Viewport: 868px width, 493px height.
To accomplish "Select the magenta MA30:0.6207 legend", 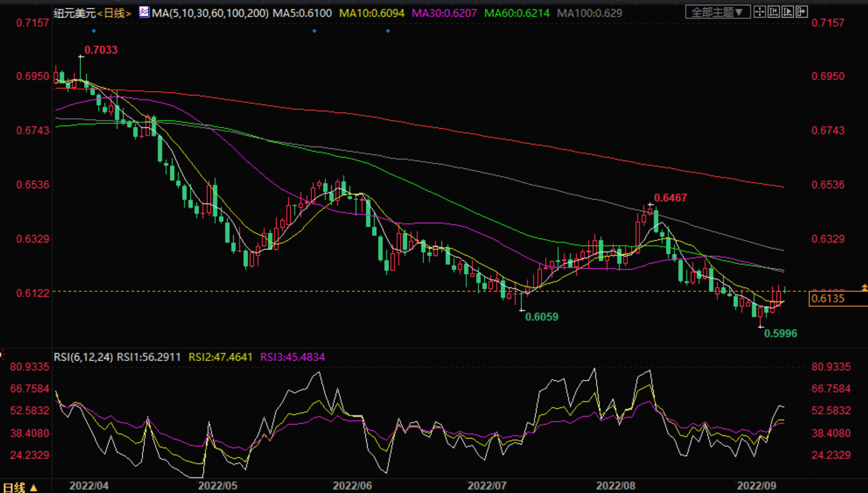I will point(444,13).
